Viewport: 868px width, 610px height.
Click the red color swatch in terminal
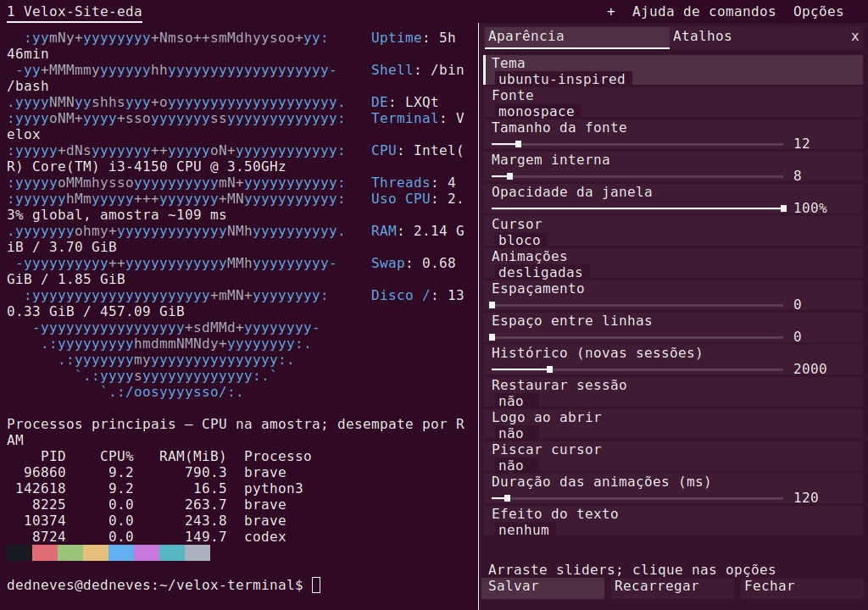(x=45, y=552)
